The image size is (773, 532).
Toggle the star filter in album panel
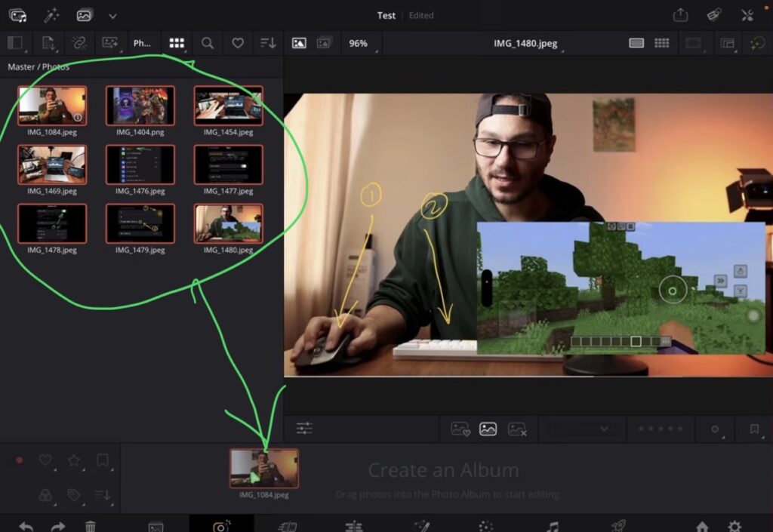[x=74, y=460]
